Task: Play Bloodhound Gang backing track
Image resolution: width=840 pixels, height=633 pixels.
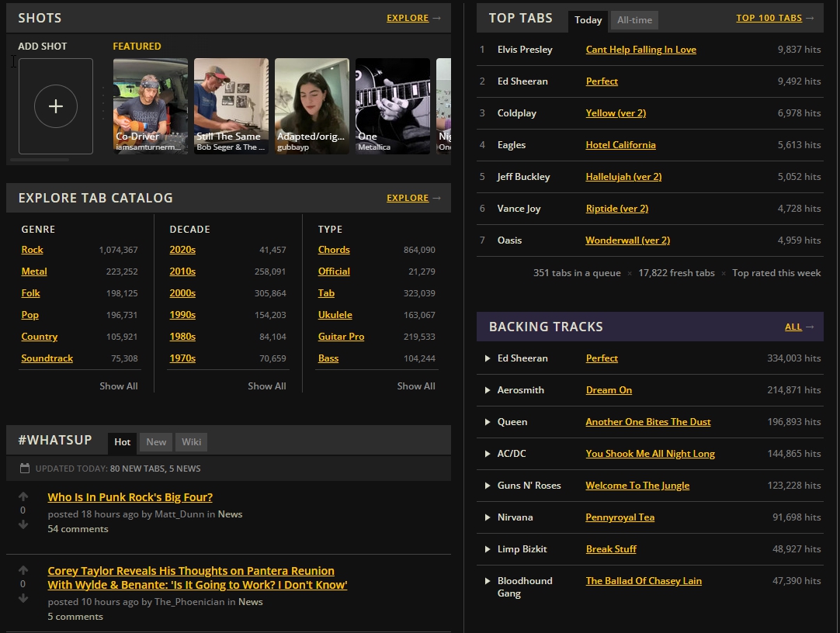Action: click(487, 581)
